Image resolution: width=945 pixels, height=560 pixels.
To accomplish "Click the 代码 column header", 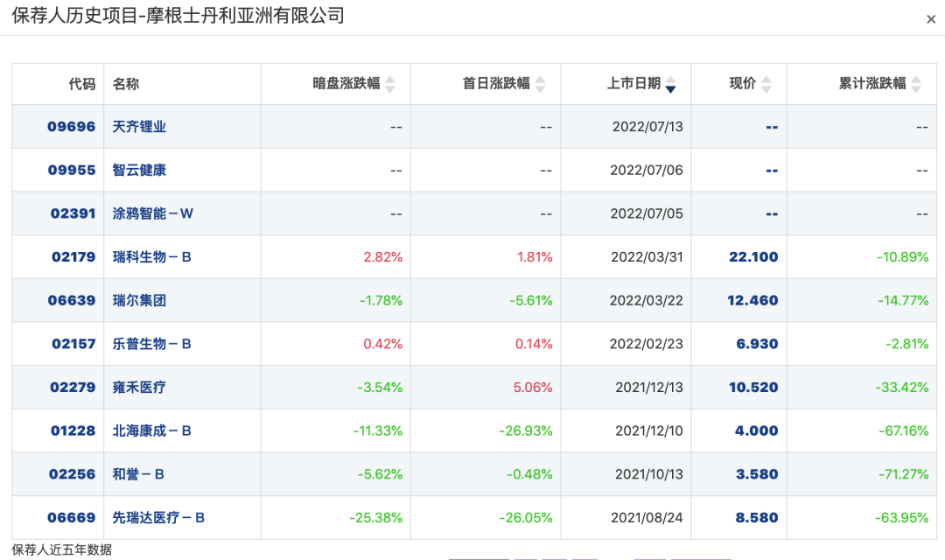I will click(82, 84).
